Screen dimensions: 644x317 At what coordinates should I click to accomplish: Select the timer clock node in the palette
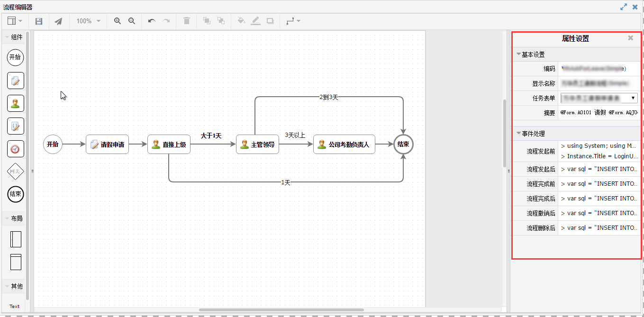tap(15, 149)
